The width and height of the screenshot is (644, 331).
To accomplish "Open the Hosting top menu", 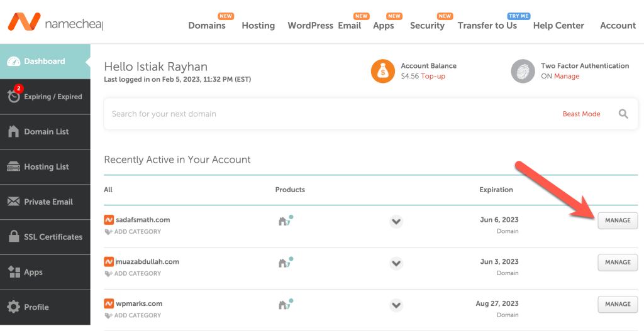I will coord(258,26).
